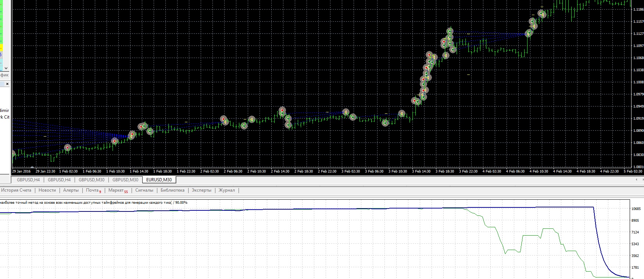Switch to the EURUSD,M30 chart tab
The height and width of the screenshot is (279, 644).
[159, 180]
